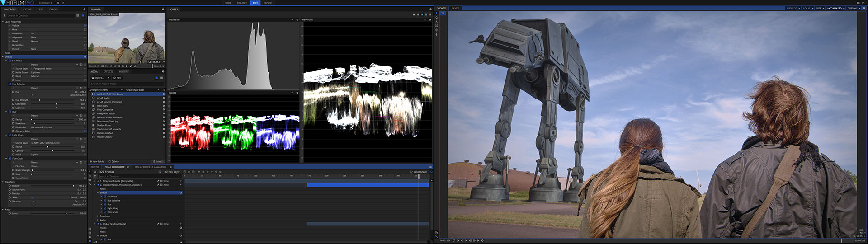Image resolution: width=868 pixels, height=244 pixels.
Task: Open the Media panel options gear
Action: 163,71
